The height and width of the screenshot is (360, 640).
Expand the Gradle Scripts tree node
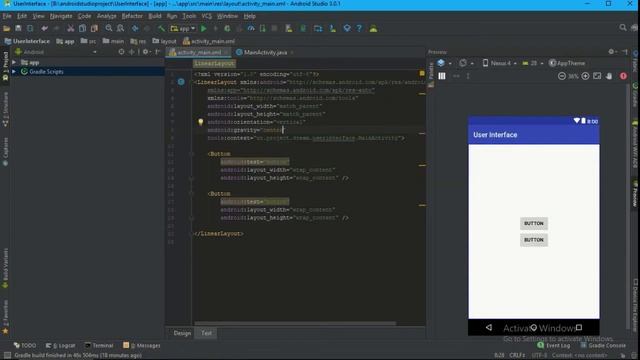click(14, 71)
